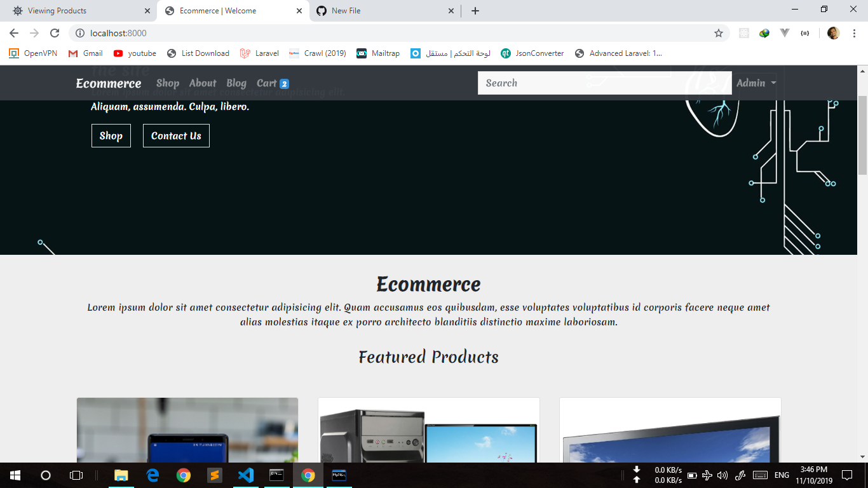Switch to Visual Studio Code
The width and height of the screenshot is (868, 488).
pyautogui.click(x=246, y=475)
